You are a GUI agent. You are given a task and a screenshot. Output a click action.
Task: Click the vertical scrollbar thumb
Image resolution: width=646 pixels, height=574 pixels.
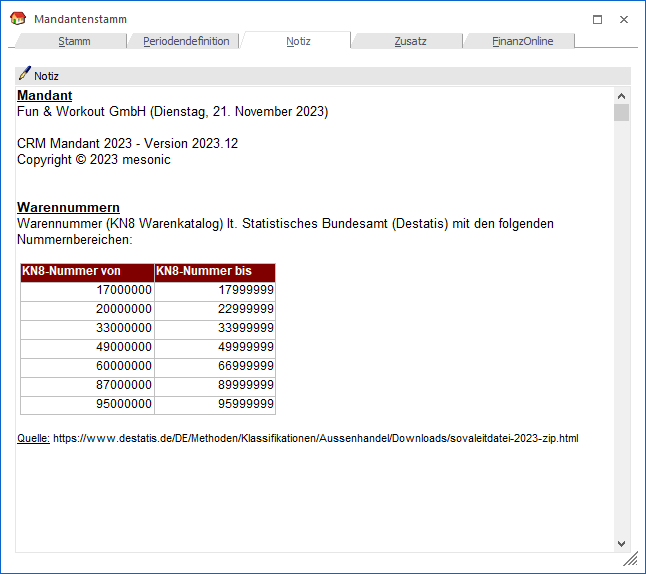[x=622, y=112]
